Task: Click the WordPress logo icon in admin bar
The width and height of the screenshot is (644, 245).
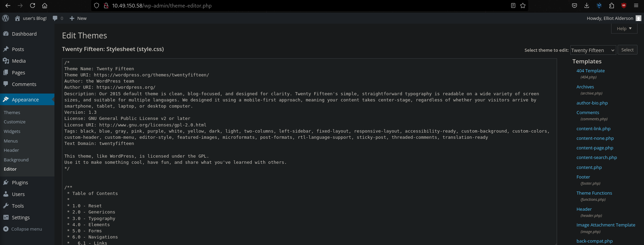Action: pyautogui.click(x=5, y=18)
